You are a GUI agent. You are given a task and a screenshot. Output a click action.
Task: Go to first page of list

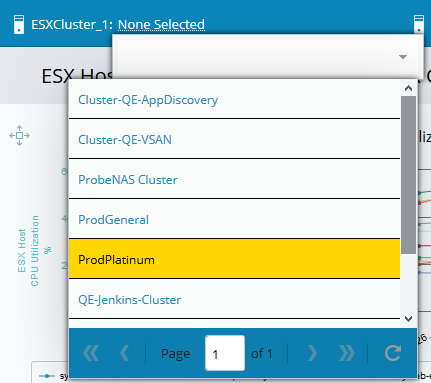click(91, 353)
